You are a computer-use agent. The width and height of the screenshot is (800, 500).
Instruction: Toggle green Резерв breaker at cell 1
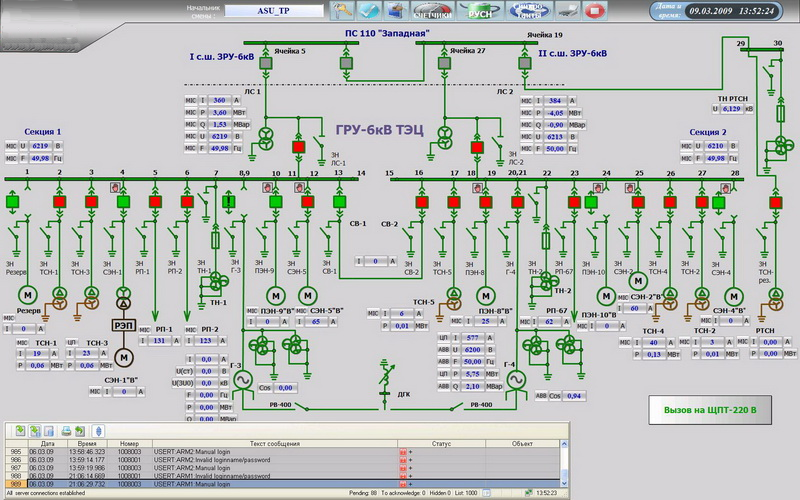point(13,202)
